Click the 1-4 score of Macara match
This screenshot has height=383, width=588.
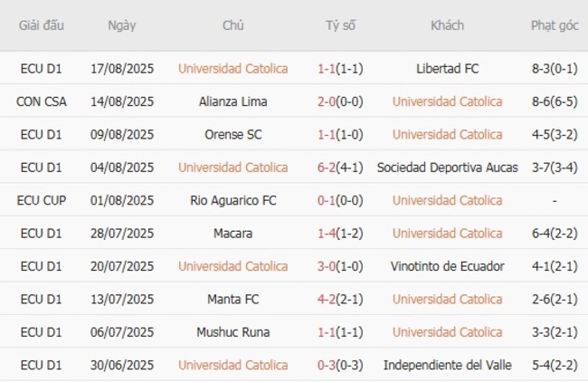click(x=327, y=234)
